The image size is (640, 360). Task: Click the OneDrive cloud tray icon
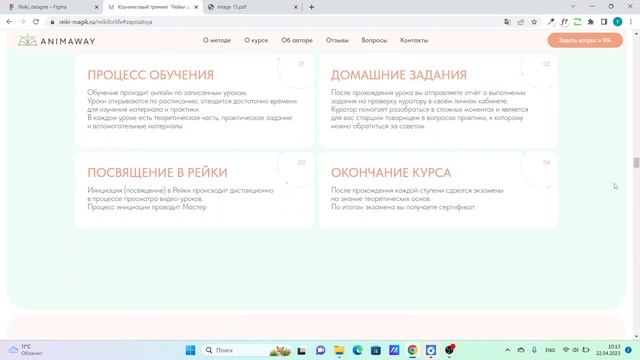click(x=521, y=350)
